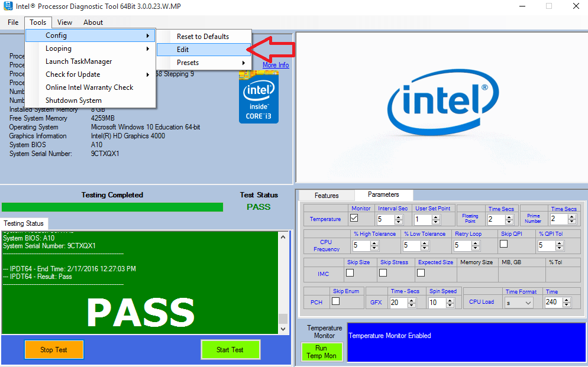Expand the Check for Update submenu
Image resolution: width=588 pixels, height=367 pixels.
(91, 74)
